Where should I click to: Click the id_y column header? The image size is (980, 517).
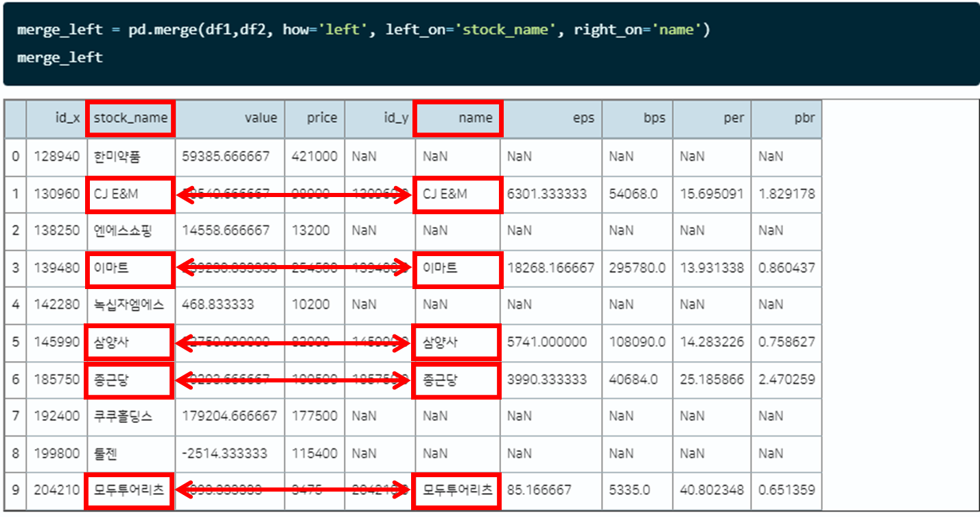click(380, 118)
